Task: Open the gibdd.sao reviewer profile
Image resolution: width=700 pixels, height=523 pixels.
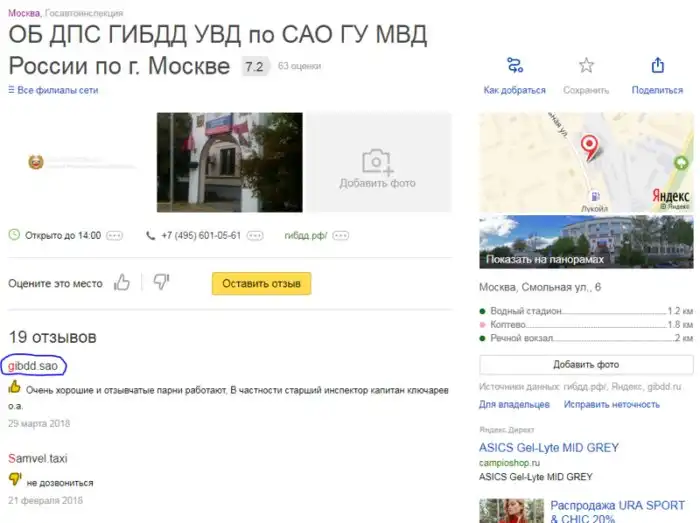Action: 33,366
